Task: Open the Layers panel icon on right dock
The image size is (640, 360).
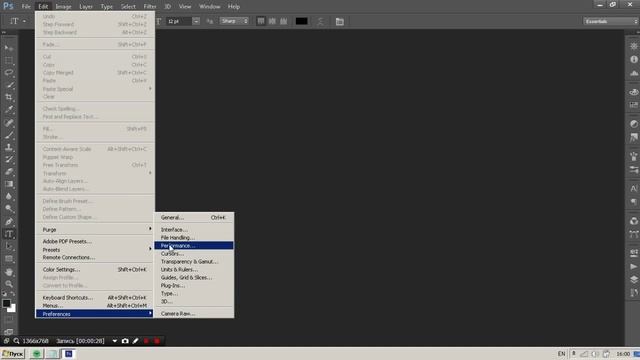Action: [633, 279]
